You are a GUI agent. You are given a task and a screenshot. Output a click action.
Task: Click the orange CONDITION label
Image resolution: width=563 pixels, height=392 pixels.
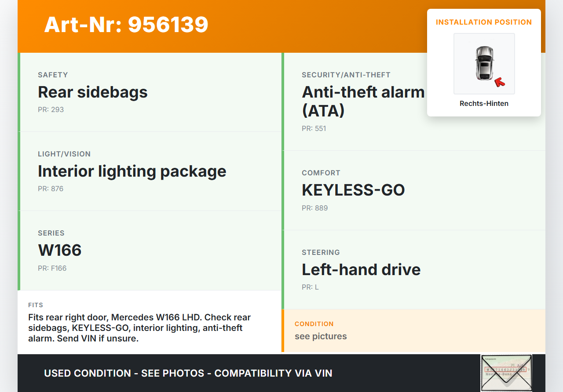tap(314, 324)
